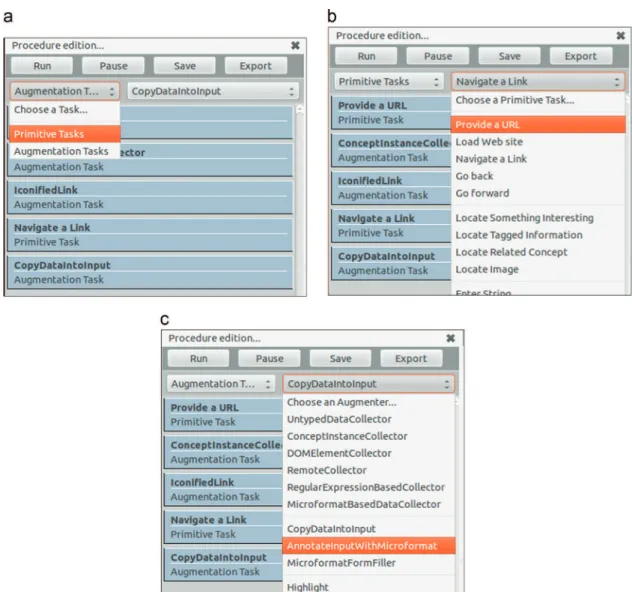Click Navigate a Link task row in window b

391,226
